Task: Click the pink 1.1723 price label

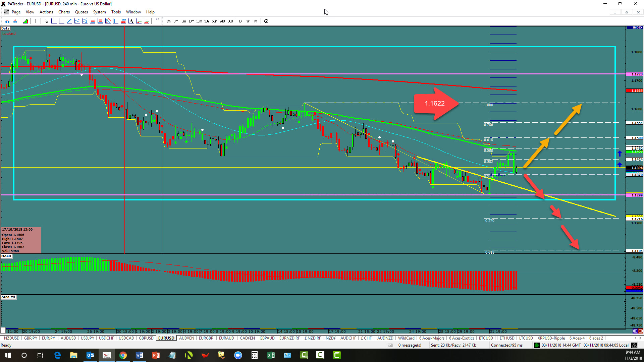Action: click(x=634, y=74)
